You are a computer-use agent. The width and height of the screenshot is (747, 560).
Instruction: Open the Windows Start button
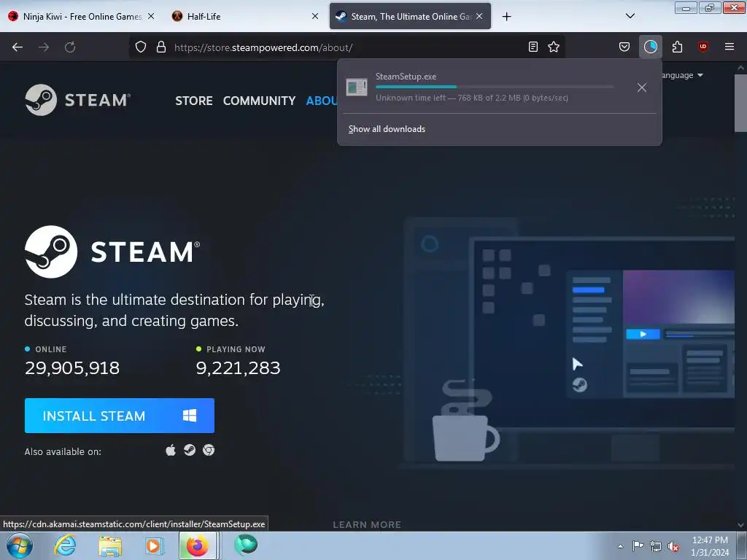tap(20, 545)
